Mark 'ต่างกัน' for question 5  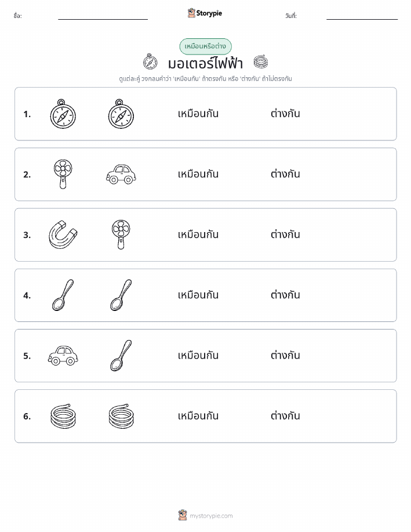(285, 355)
